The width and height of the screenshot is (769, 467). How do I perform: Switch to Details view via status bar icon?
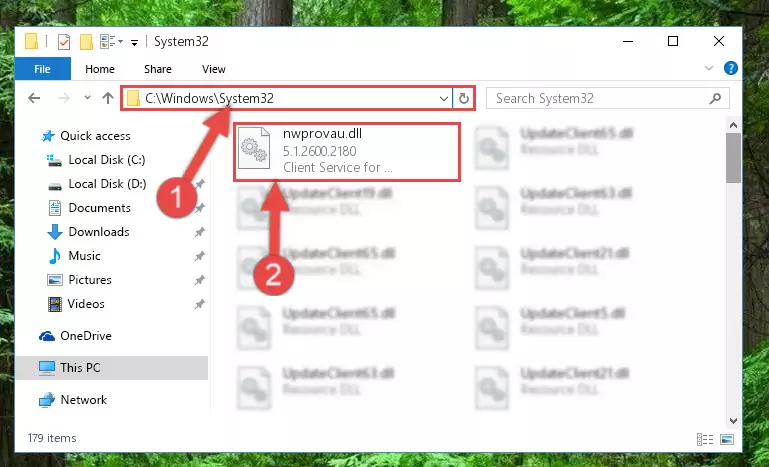(705, 439)
